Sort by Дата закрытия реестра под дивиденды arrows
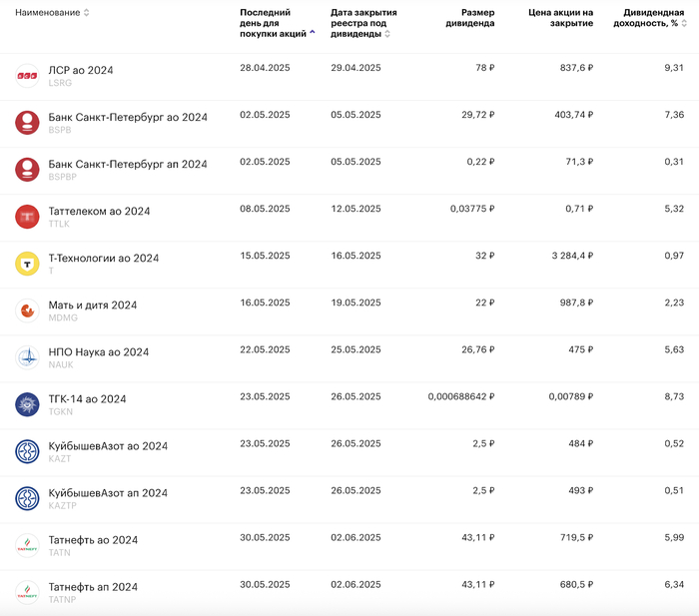This screenshot has height=616, width=699. point(387,33)
